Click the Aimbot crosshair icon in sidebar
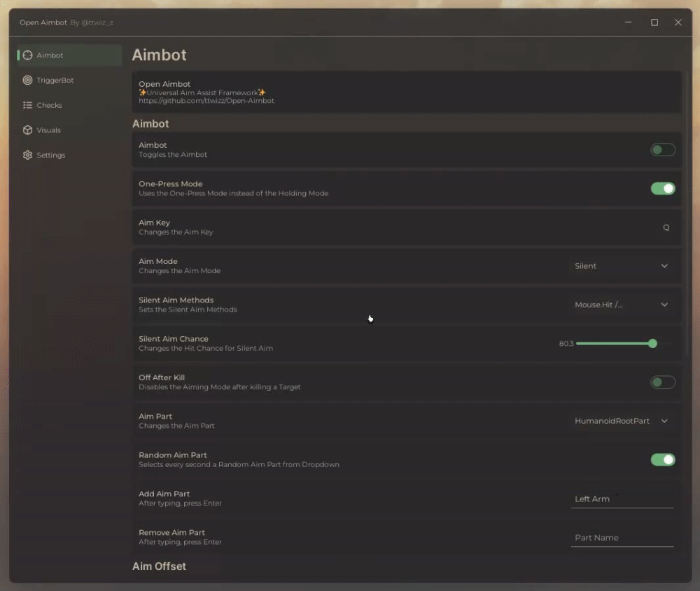 pyautogui.click(x=28, y=55)
